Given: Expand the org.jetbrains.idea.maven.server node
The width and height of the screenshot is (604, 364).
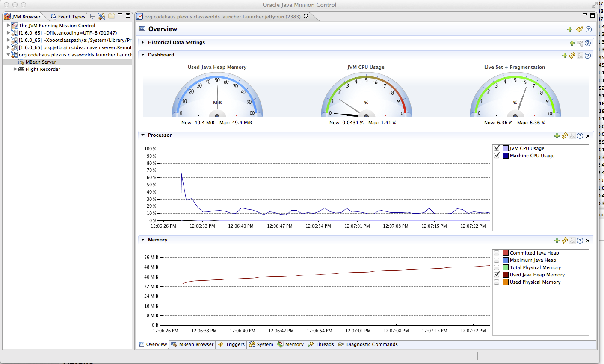Looking at the screenshot, I should point(8,47).
